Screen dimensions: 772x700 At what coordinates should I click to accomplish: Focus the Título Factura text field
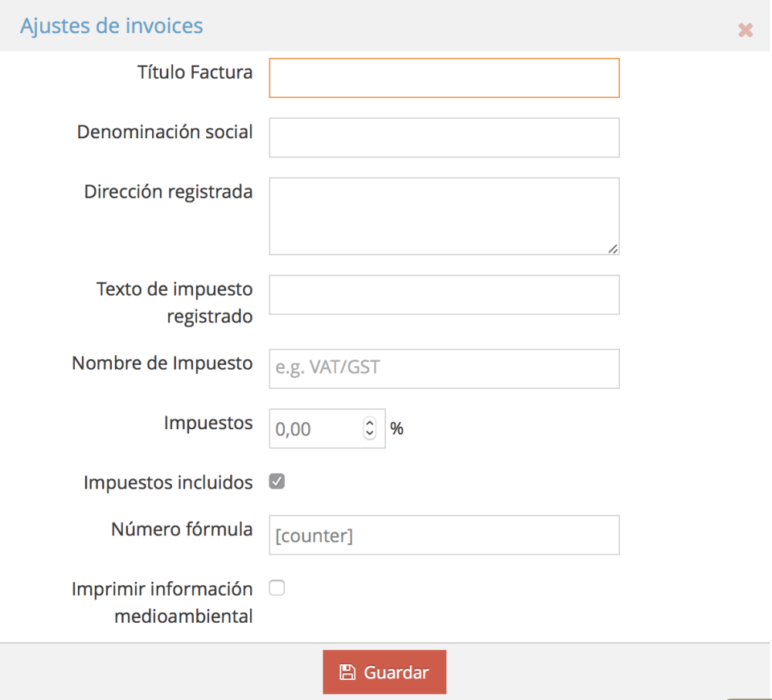pos(444,78)
